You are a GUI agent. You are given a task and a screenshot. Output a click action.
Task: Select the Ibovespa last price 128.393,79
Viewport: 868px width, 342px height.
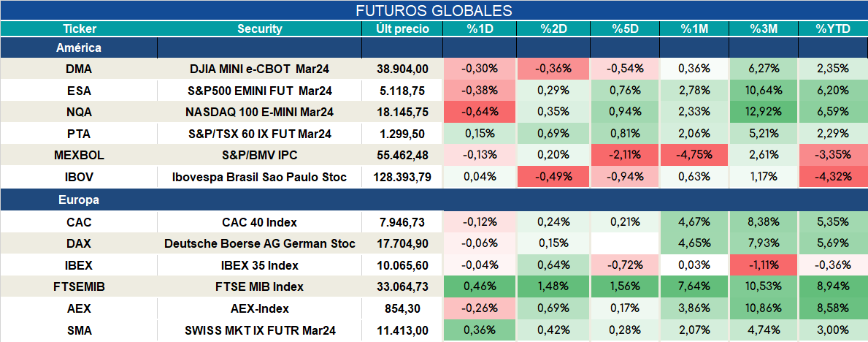(x=402, y=178)
